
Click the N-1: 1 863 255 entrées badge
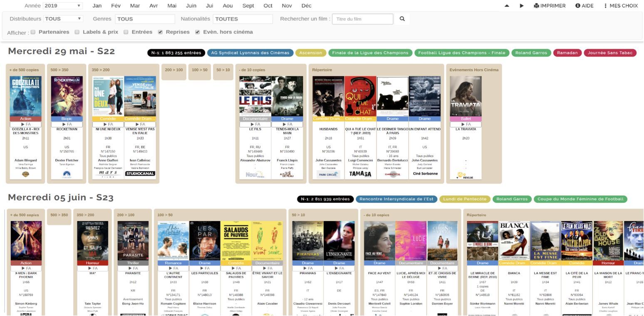pos(176,53)
